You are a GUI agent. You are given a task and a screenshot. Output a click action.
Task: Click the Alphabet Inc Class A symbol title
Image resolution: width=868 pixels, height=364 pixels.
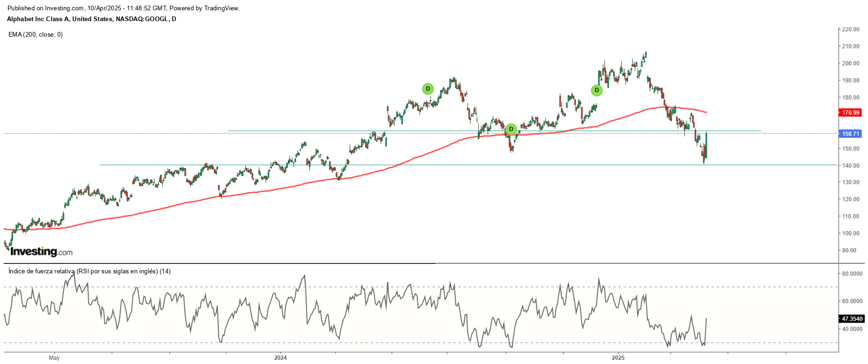pos(92,19)
